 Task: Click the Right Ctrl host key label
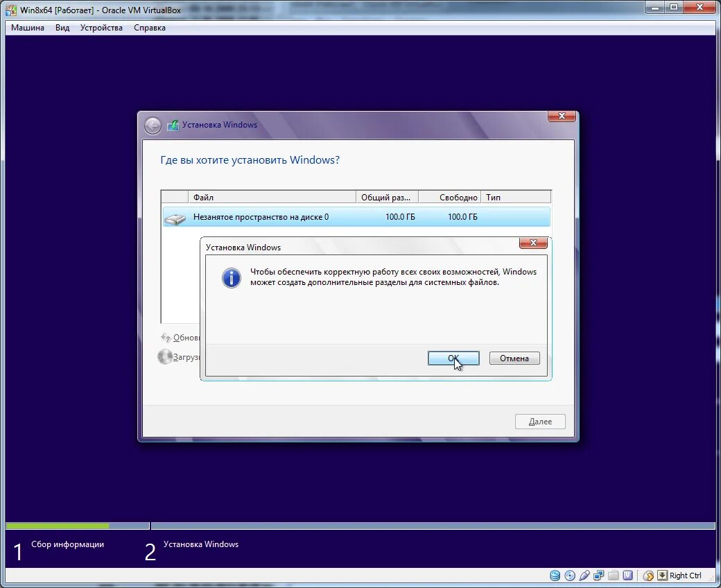pyautogui.click(x=685, y=575)
